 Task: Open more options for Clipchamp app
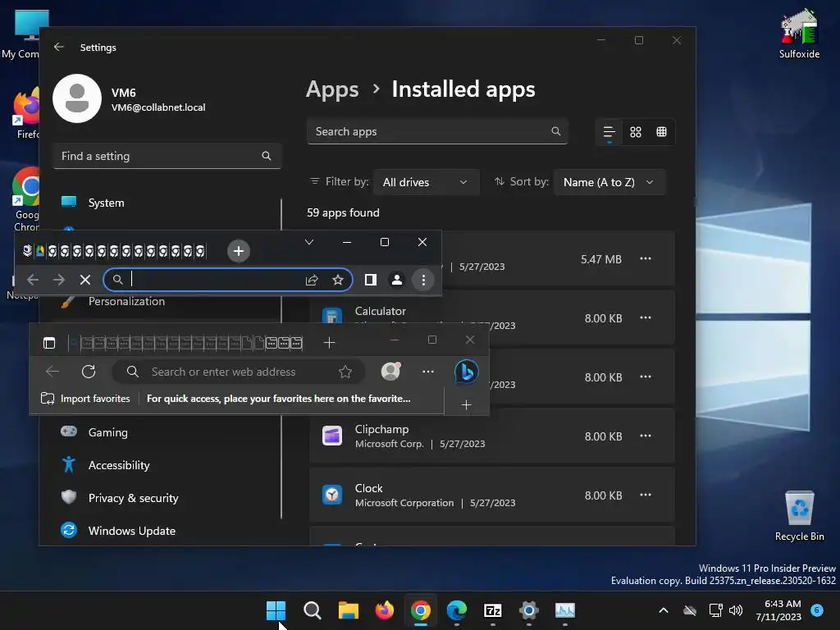pos(646,436)
